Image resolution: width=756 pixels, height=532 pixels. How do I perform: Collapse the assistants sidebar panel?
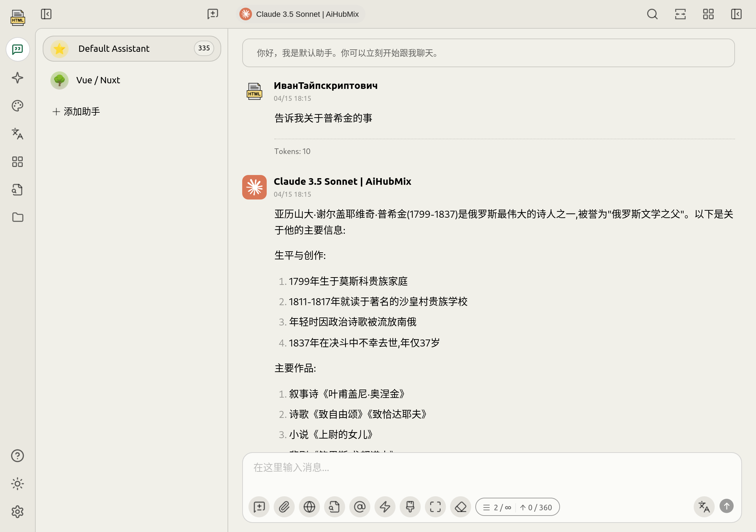tap(46, 14)
